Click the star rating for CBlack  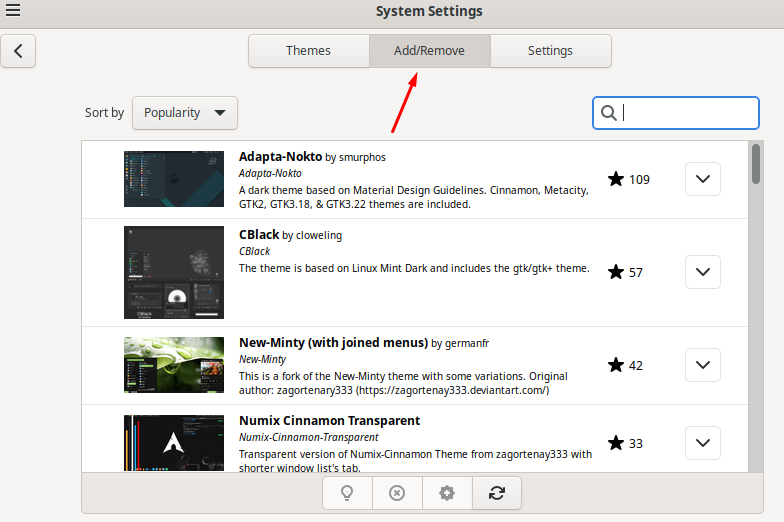pyautogui.click(x=616, y=272)
